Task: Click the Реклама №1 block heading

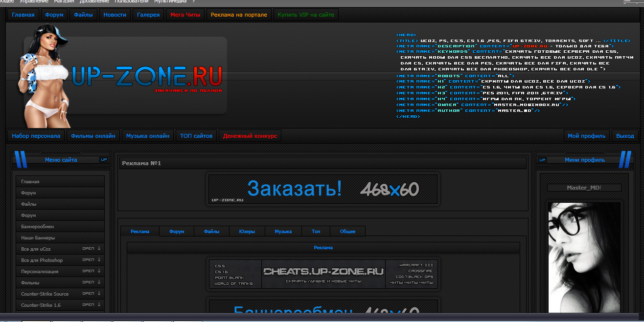Action: tap(141, 163)
